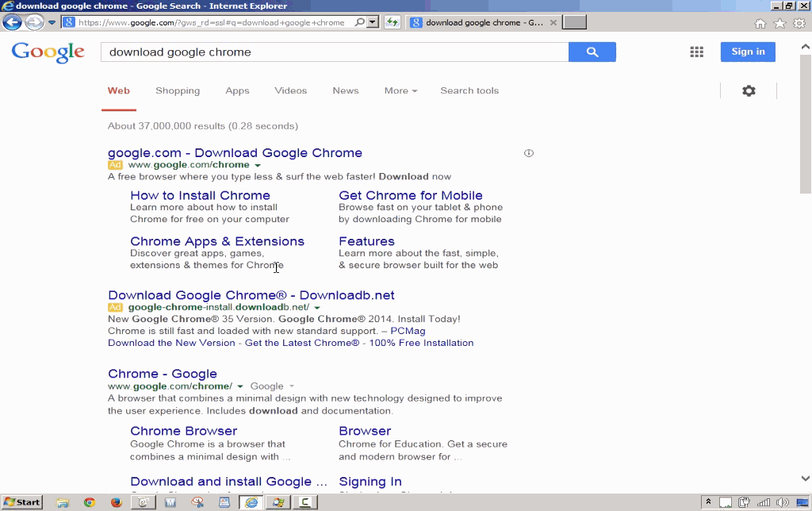
Task: Open Windows Explorer folder in taskbar
Action: pyautogui.click(x=63, y=502)
